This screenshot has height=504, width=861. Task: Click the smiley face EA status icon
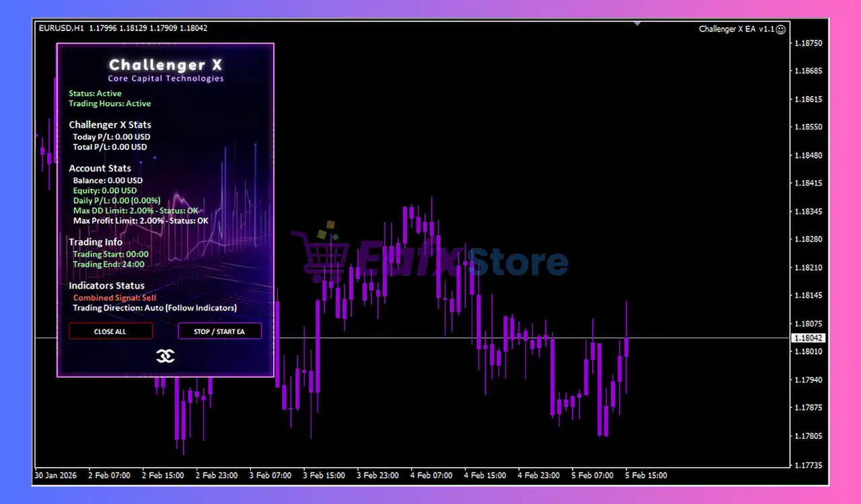[x=780, y=29]
